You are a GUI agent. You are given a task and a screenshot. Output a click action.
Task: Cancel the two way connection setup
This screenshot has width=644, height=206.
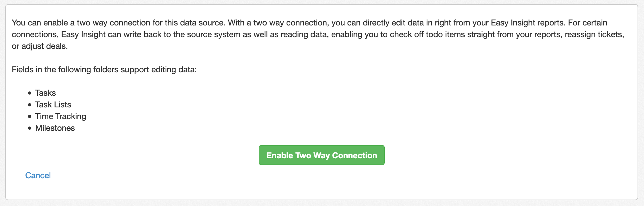point(38,175)
